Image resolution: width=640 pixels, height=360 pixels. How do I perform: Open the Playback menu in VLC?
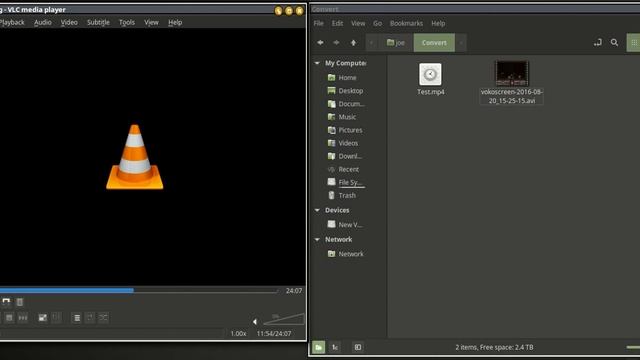point(12,22)
